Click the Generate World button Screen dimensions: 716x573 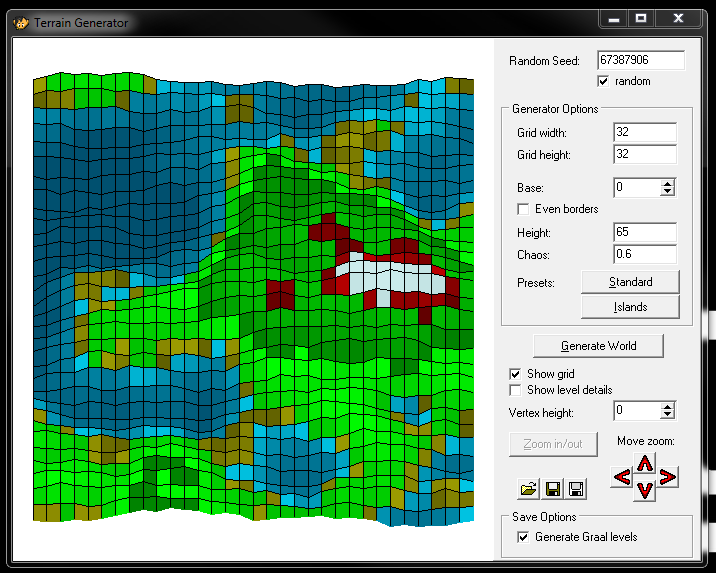[x=598, y=346]
